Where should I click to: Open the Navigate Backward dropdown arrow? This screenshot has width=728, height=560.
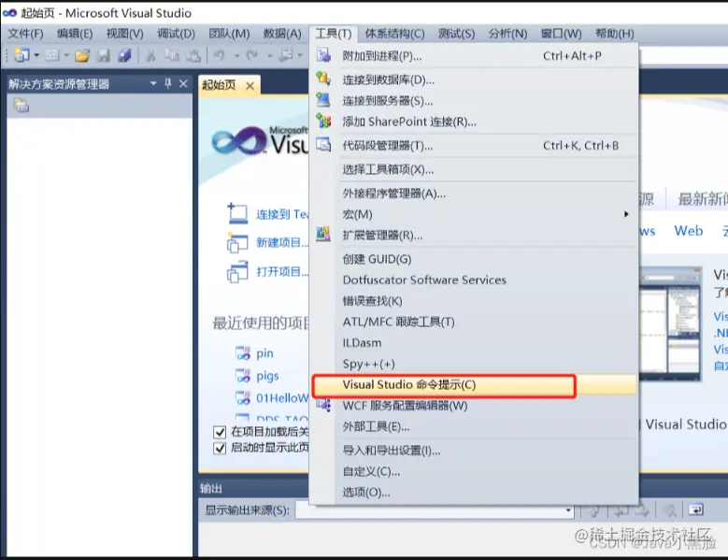(x=300, y=56)
